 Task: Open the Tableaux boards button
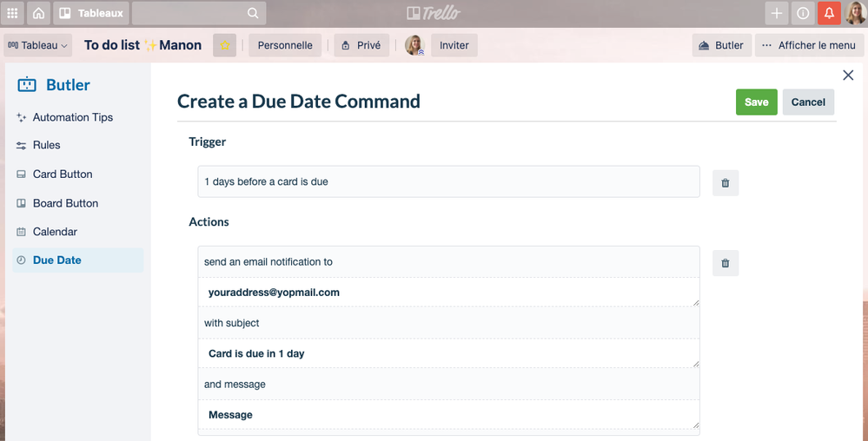click(90, 13)
